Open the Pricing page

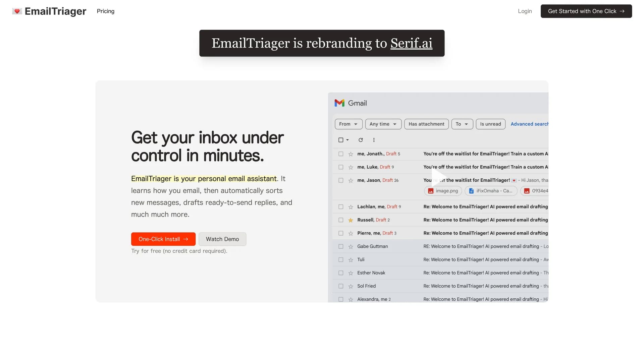tap(106, 11)
